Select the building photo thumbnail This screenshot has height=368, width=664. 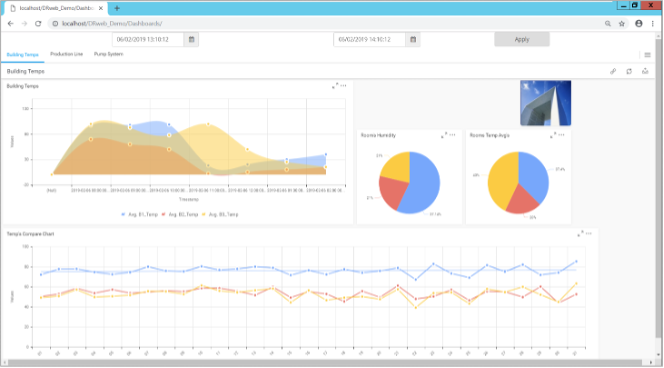coord(545,103)
